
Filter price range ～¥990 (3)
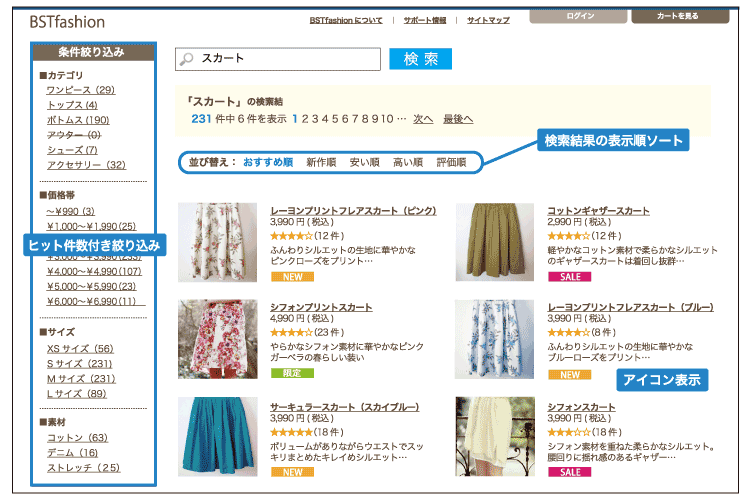pyautogui.click(x=70, y=211)
